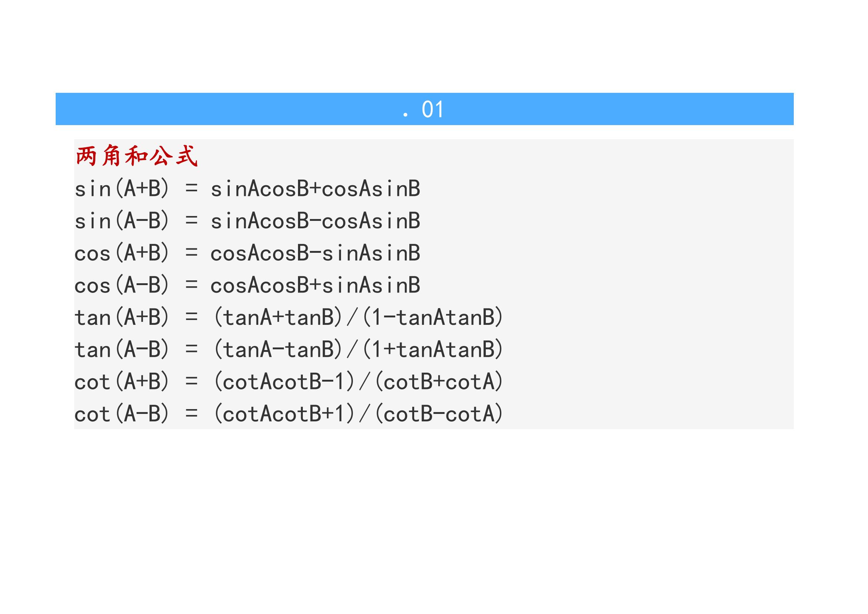Screen dimensions: 868x614
Task: Place cursor on expression "cosAcosB+sinAsinB"
Action: (x=315, y=285)
